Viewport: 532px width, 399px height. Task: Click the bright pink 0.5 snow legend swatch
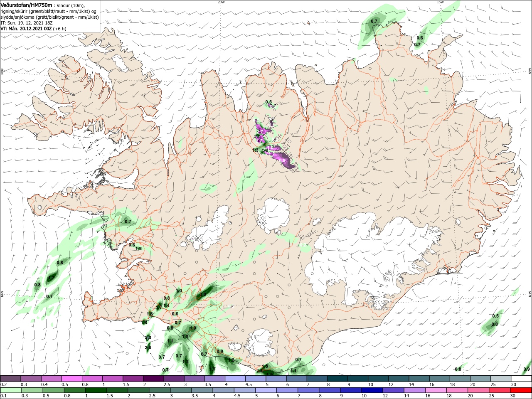point(72,379)
